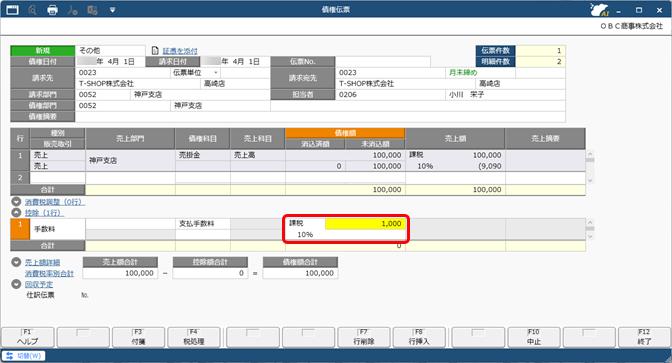Click the PDF export icon
Image resolution: width=672 pixels, height=363 pixels.
coord(72,9)
